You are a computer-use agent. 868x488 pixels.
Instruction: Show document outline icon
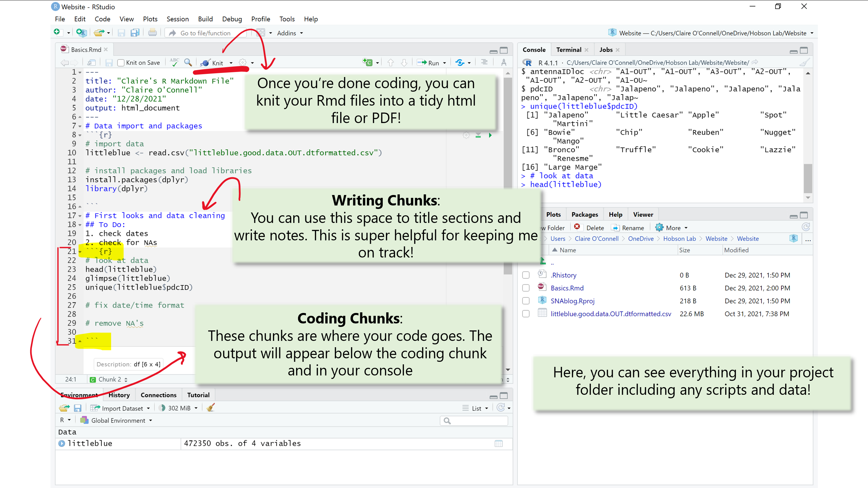point(484,62)
